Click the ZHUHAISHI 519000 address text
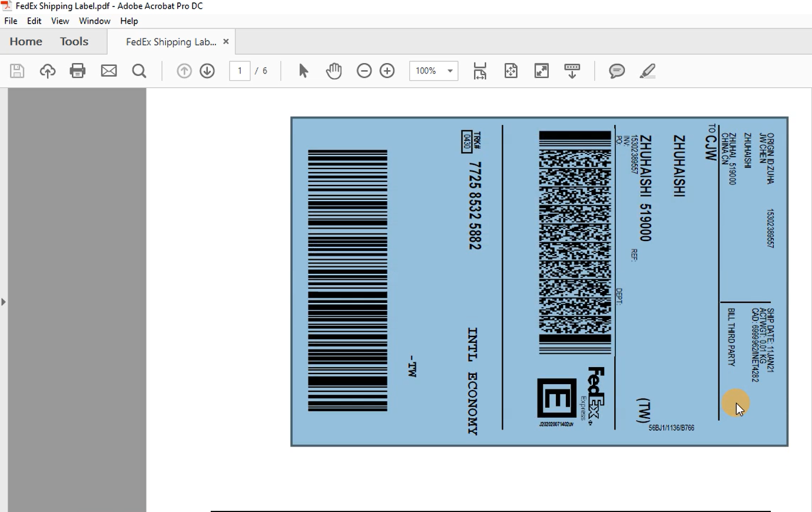This screenshot has height=512, width=812. 646,188
